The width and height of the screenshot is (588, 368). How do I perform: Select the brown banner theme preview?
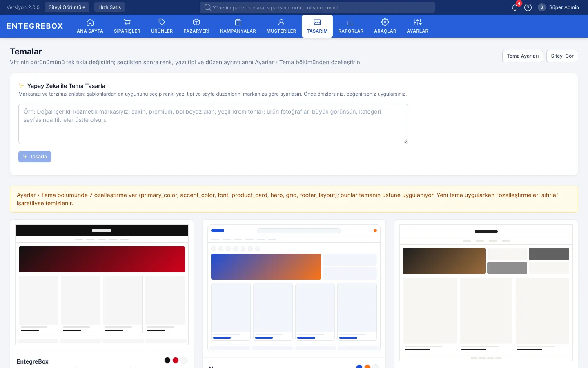click(486, 293)
